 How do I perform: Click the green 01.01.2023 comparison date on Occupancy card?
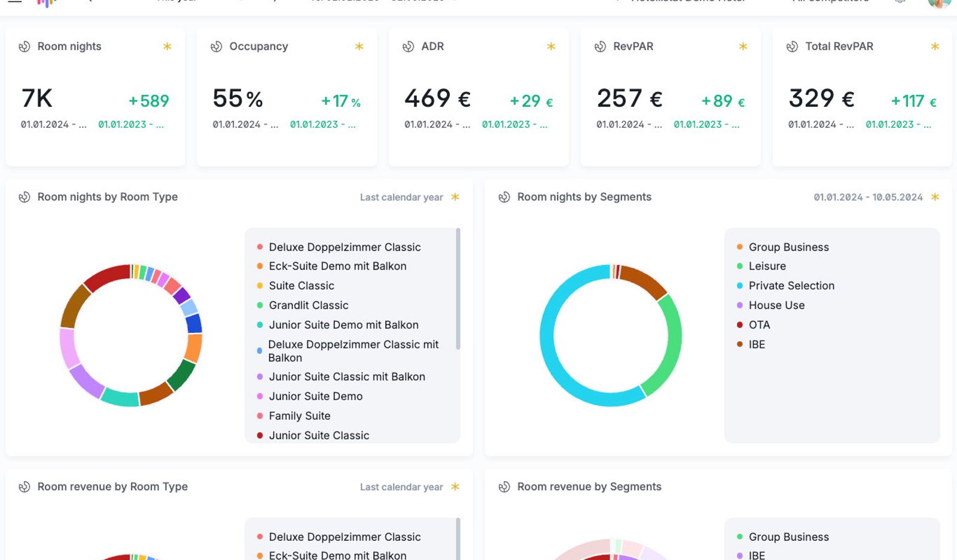coord(323,124)
